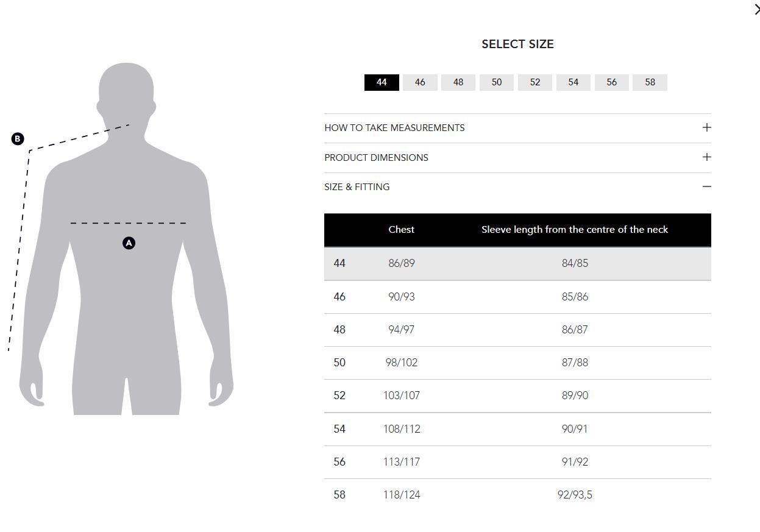Click the size 50 table row

pyautogui.click(x=517, y=363)
